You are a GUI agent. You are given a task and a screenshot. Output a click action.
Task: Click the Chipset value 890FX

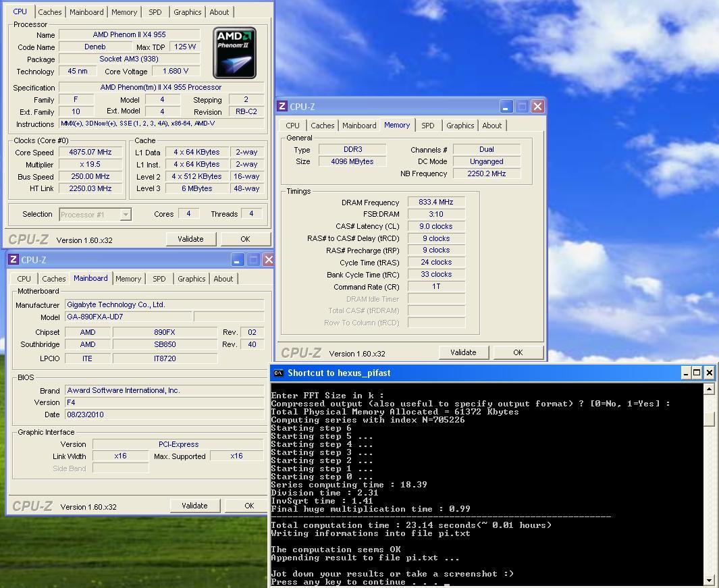coord(165,332)
